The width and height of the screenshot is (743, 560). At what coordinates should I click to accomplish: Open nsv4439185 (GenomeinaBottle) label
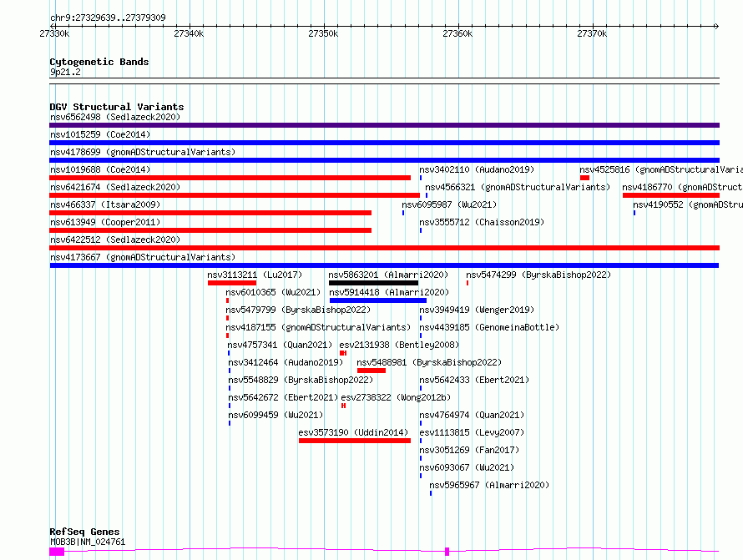point(489,327)
